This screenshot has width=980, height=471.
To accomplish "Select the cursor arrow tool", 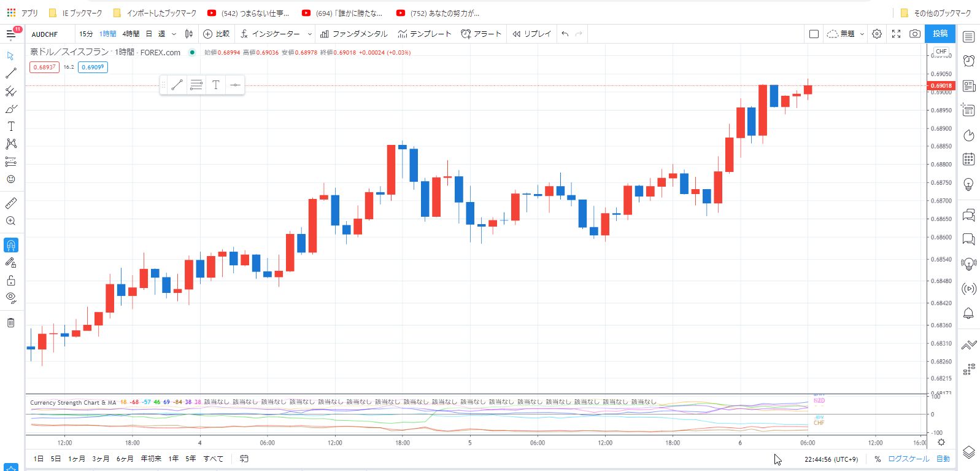I will [x=10, y=56].
